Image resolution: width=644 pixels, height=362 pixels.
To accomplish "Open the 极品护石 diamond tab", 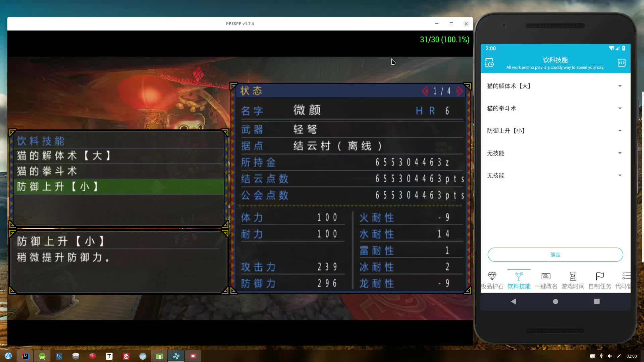I will 492,281.
